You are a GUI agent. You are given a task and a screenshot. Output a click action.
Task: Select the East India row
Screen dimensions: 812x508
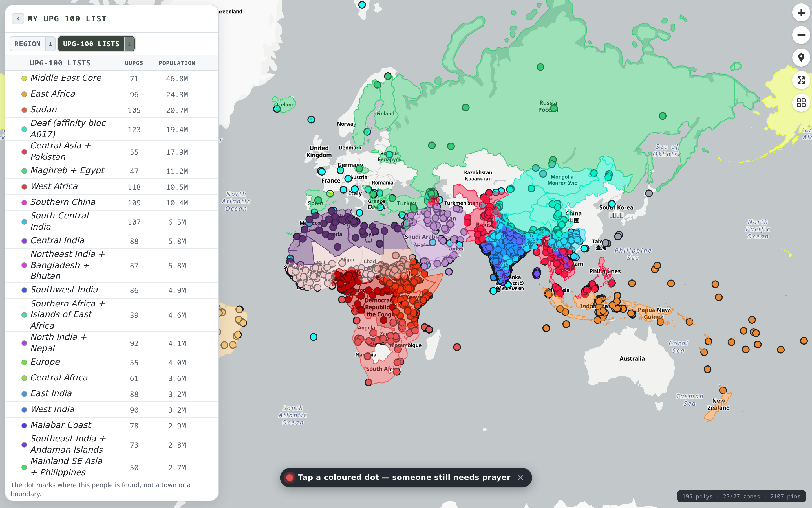click(x=112, y=393)
